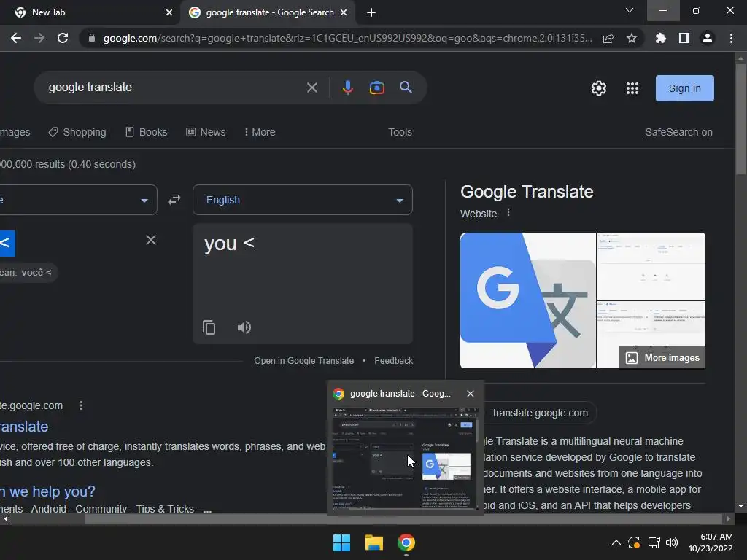This screenshot has width=747, height=560.
Task: Accept the suggested correction você <
Action: [36, 273]
